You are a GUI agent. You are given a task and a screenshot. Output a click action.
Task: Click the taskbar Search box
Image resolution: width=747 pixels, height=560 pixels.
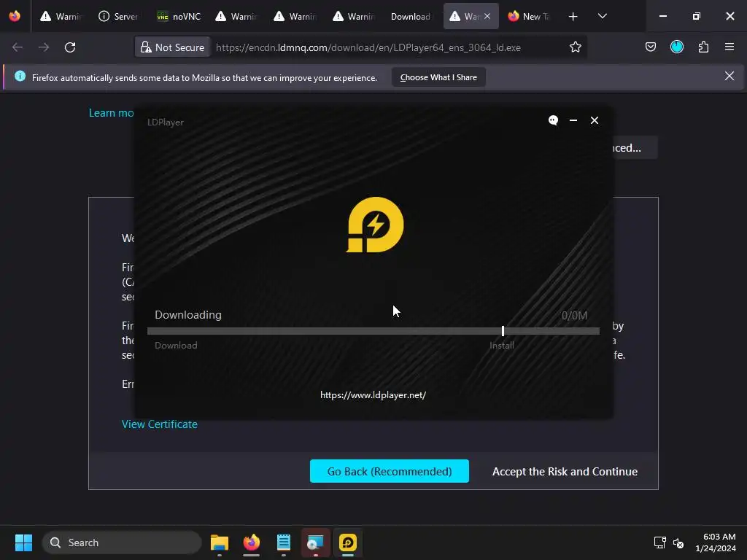122,542
